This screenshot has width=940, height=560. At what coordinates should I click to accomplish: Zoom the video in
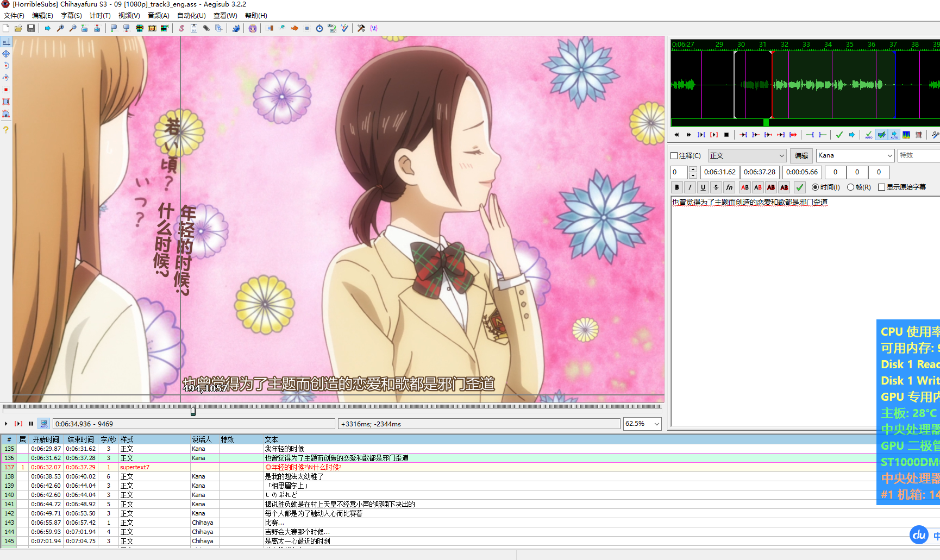(x=60, y=28)
